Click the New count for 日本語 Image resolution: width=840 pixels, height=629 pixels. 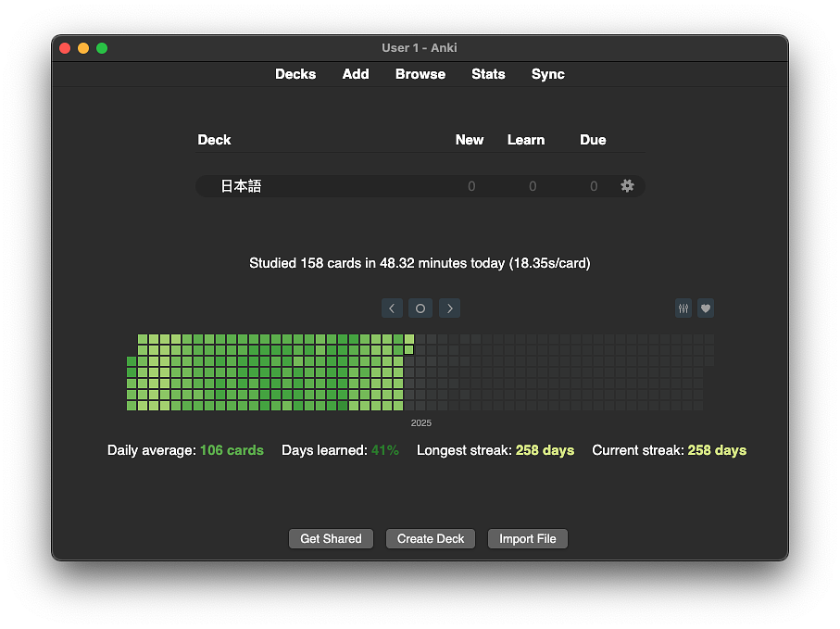coord(471,186)
